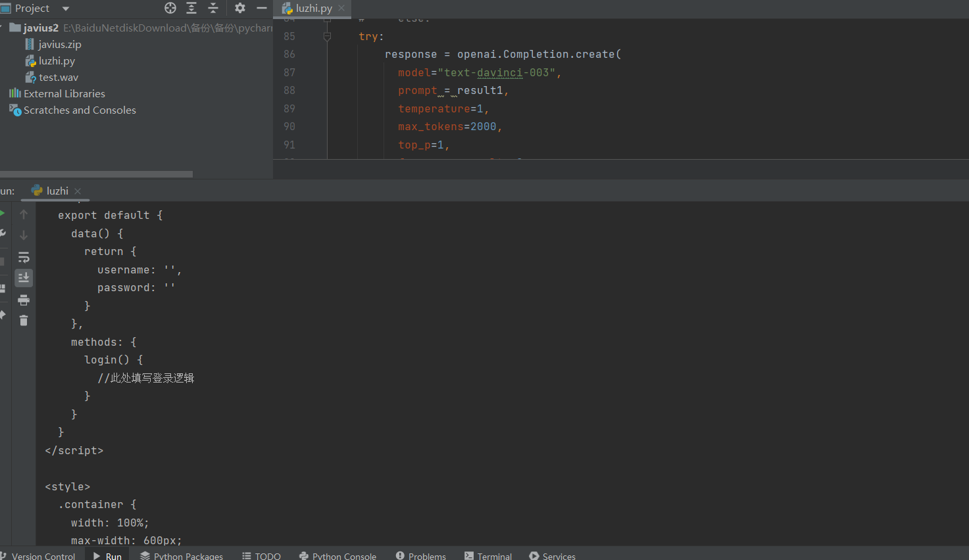The height and width of the screenshot is (560, 969).
Task: Click the text "text-davinci-003" in the editor
Action: [497, 73]
